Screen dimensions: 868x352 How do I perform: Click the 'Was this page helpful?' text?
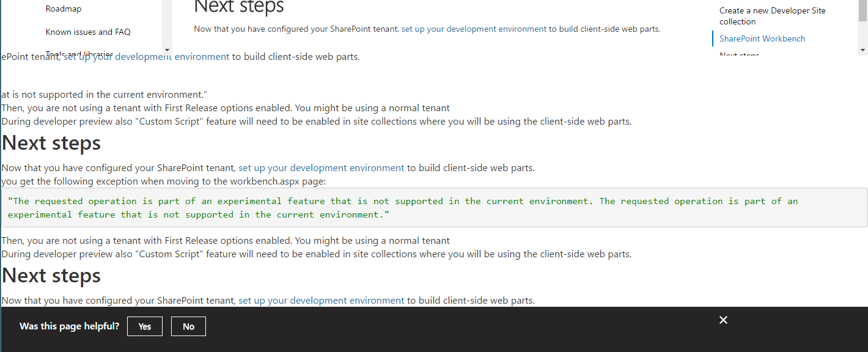(69, 326)
